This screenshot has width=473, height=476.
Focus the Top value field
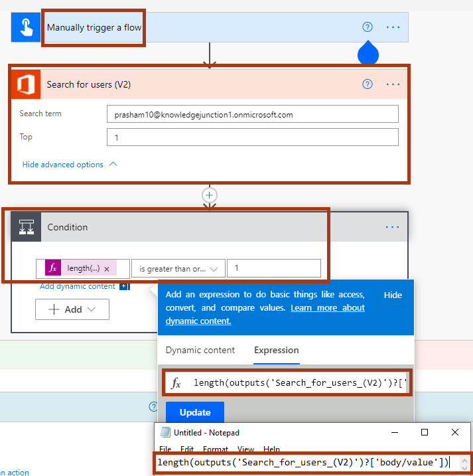[253, 137]
